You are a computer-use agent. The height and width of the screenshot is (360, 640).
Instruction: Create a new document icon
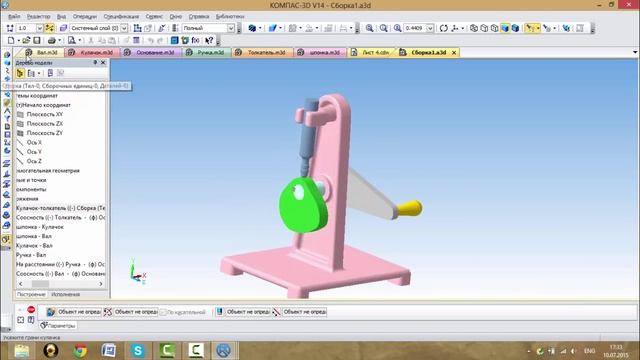click(x=11, y=40)
